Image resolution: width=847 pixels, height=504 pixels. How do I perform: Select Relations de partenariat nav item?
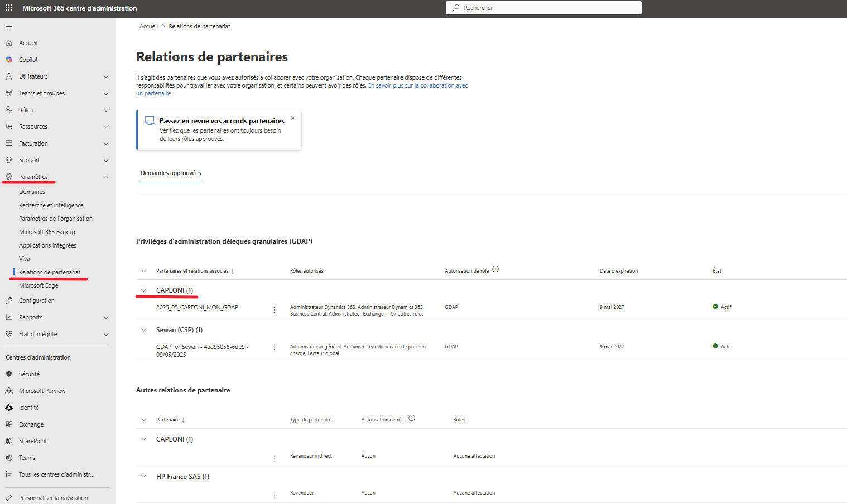50,272
